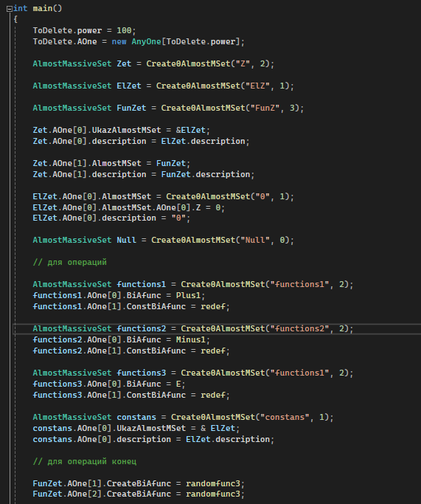
Task: Select the 'new' keyword
Action: pos(119,42)
